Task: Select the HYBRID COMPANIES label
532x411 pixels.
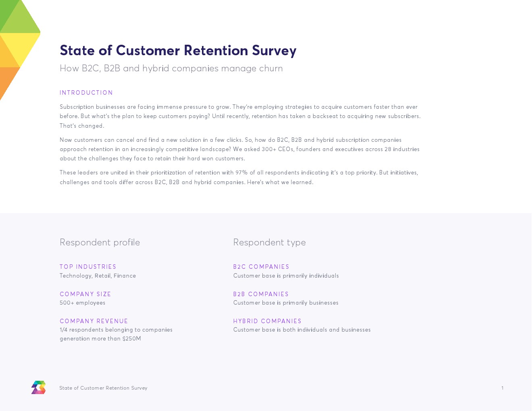Action: [x=267, y=321]
